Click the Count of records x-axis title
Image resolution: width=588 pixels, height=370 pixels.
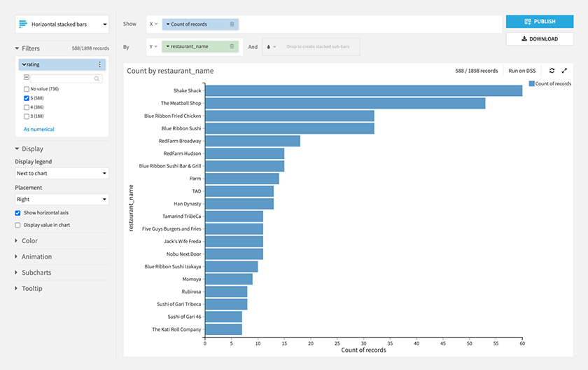click(363, 350)
